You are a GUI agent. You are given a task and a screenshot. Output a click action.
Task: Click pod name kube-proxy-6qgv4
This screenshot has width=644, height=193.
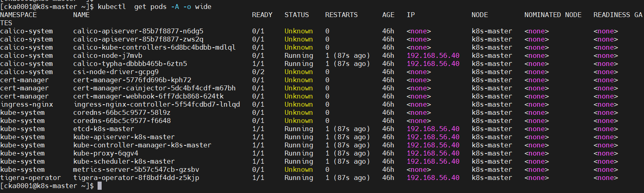(106, 153)
